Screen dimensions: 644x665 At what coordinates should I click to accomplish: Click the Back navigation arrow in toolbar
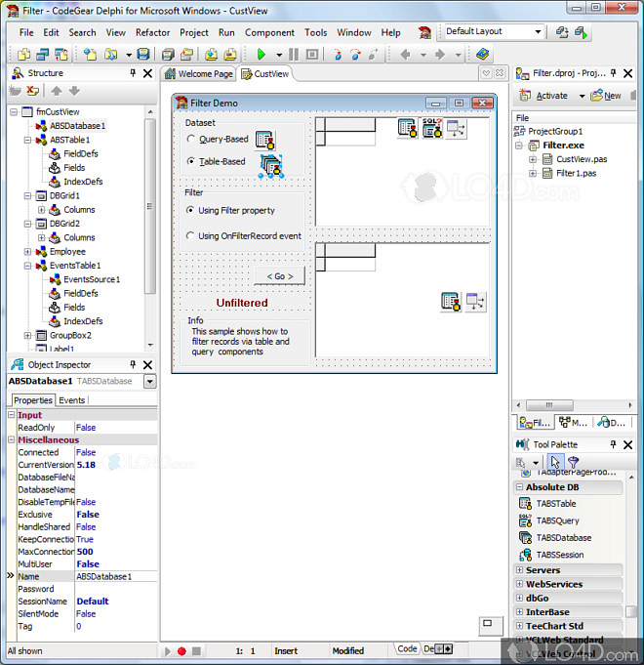(406, 55)
